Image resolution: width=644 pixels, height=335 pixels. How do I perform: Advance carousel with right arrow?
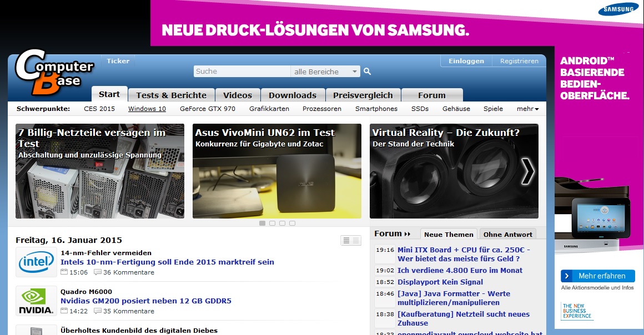(527, 171)
